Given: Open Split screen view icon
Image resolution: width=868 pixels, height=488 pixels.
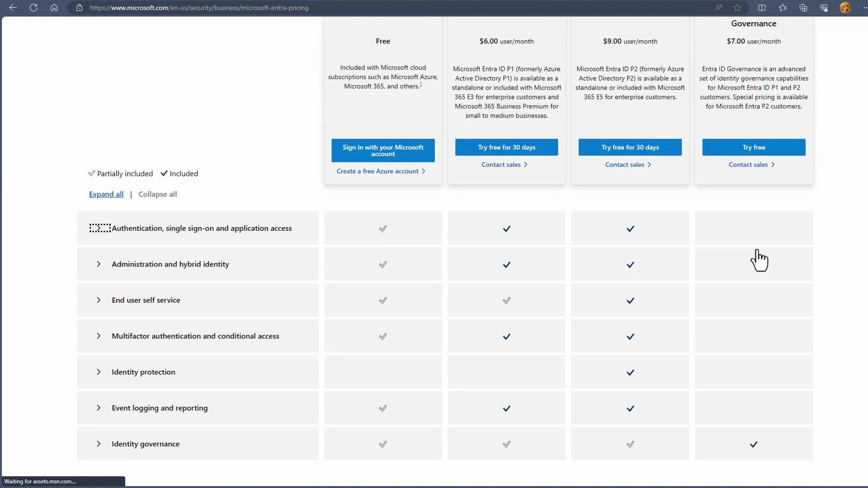Looking at the screenshot, I should pos(762,8).
